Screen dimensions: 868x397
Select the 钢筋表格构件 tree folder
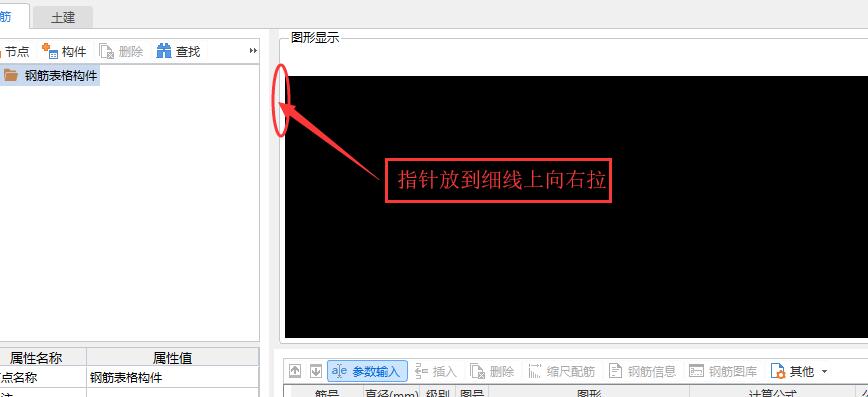pyautogui.click(x=51, y=75)
